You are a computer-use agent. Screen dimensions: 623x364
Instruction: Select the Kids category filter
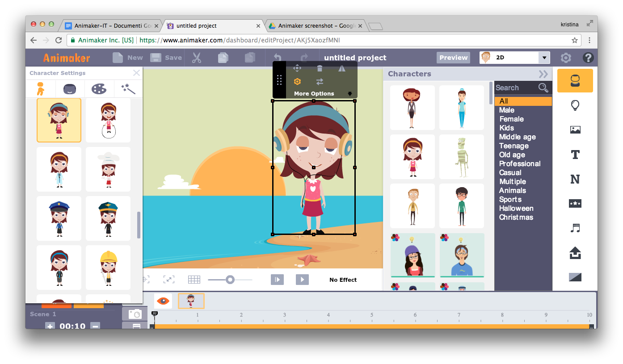click(506, 128)
